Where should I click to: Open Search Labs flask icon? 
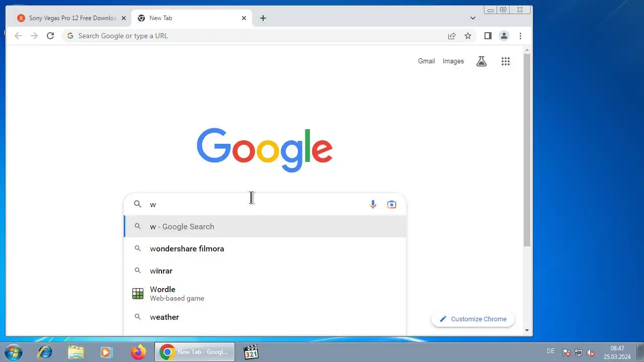click(481, 61)
